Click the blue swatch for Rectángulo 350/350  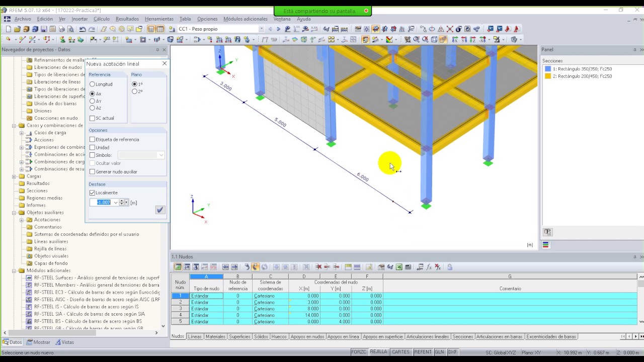point(548,69)
